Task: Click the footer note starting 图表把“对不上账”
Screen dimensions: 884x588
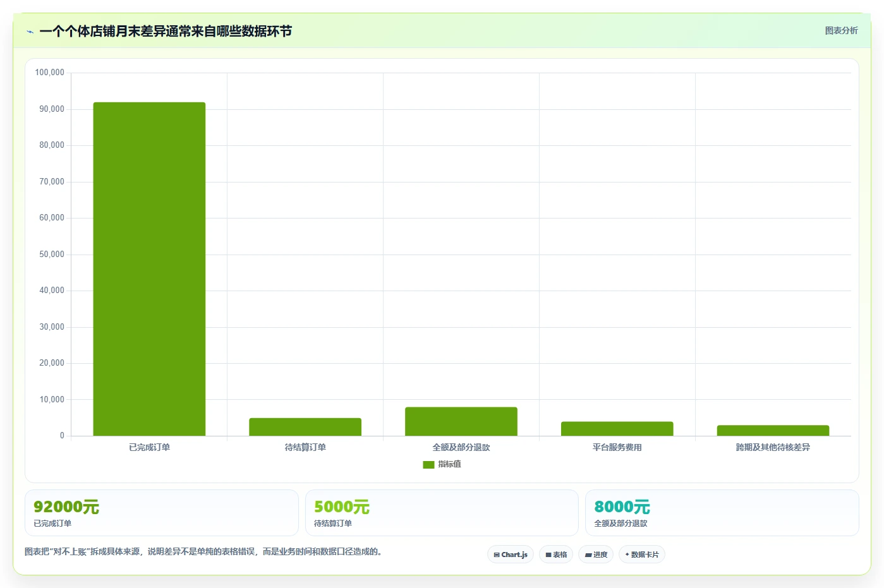Action: [x=203, y=551]
